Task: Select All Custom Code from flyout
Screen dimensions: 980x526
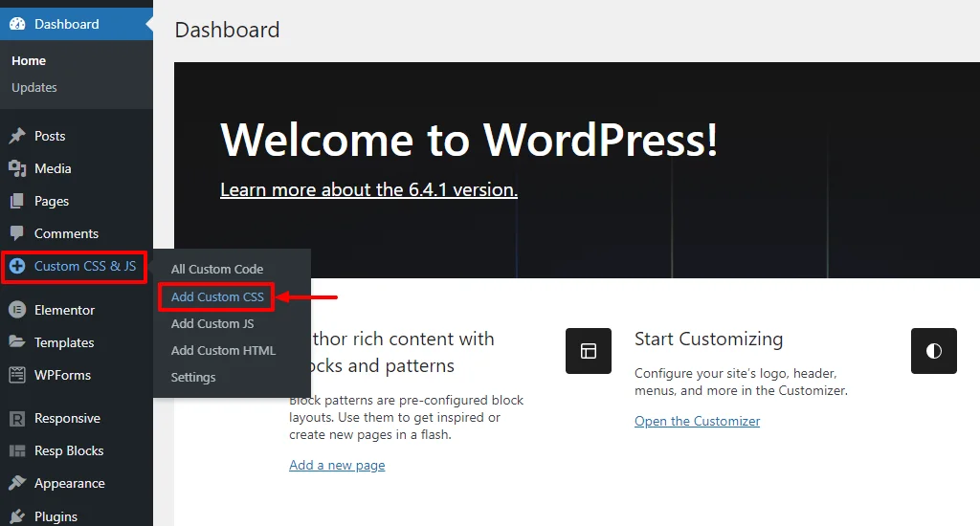Action: 217,270
